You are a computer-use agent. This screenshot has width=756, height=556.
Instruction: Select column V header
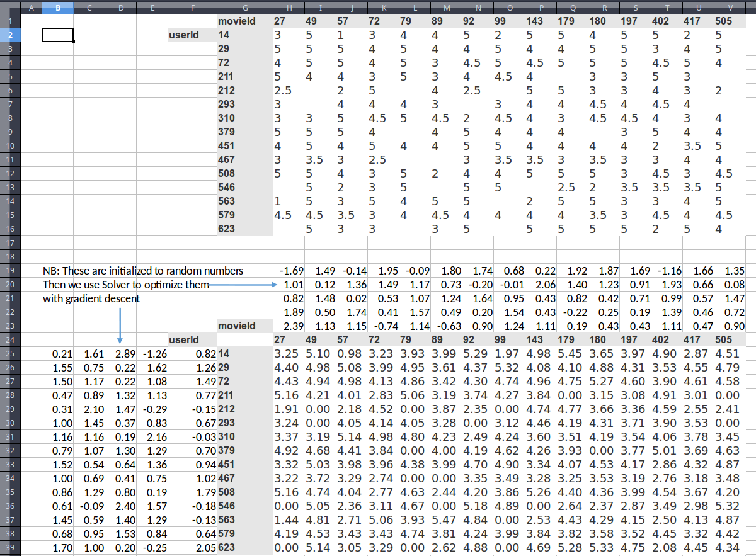730,8
